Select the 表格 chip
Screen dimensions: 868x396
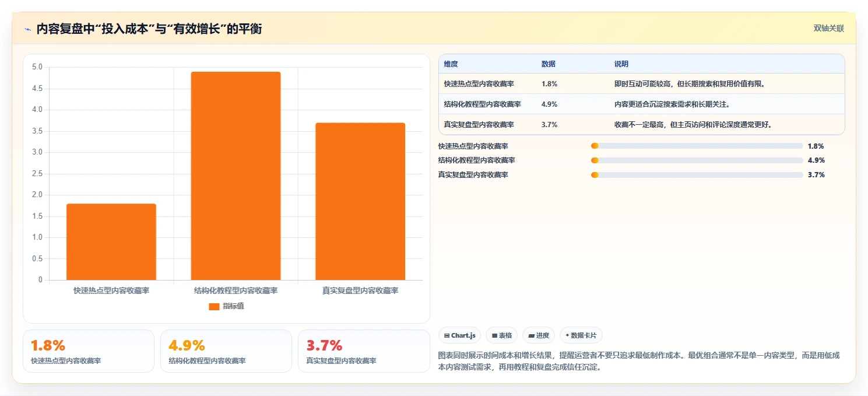tap(501, 335)
